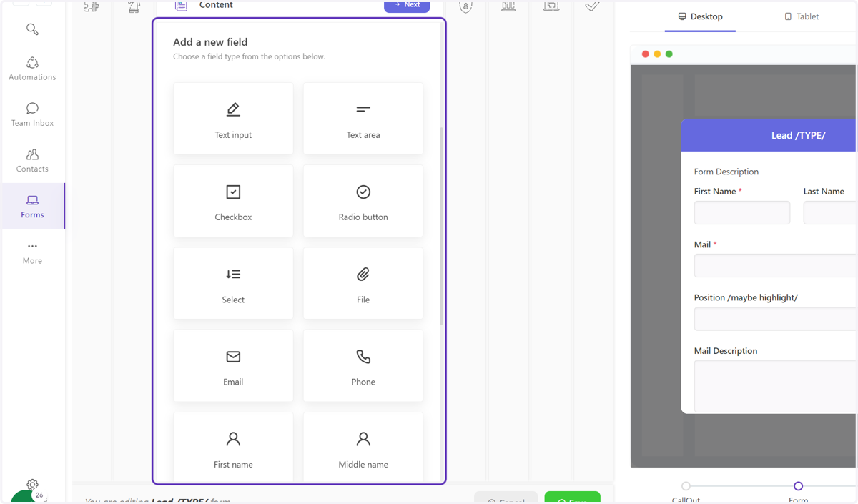Click the field list scrollbar

coord(441,227)
